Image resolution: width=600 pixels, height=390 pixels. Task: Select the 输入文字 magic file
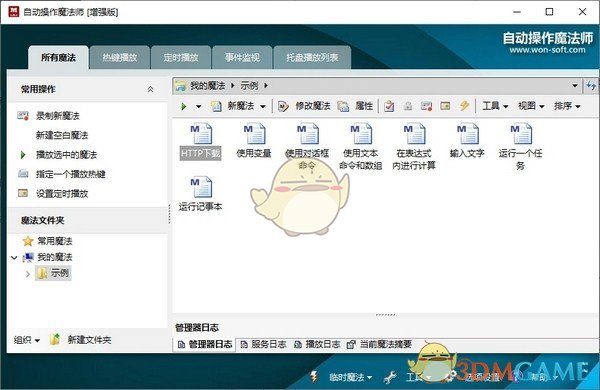tap(467, 141)
